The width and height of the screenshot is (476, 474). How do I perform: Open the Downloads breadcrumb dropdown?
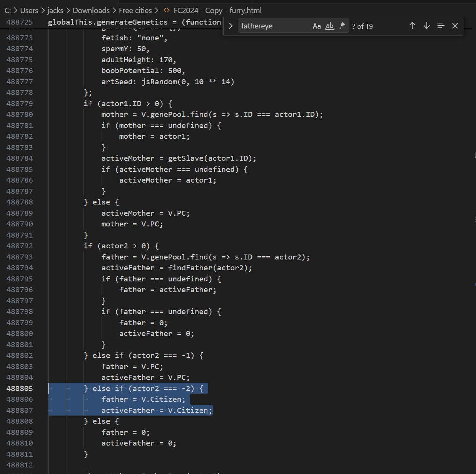(x=91, y=10)
